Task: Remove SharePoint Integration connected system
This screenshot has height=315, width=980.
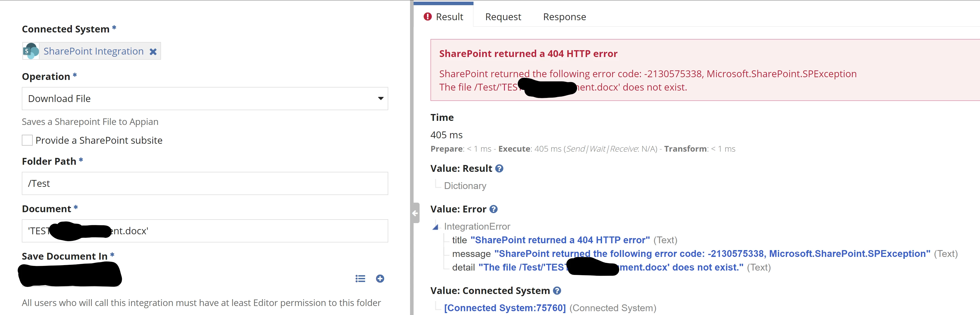Action: coord(153,52)
